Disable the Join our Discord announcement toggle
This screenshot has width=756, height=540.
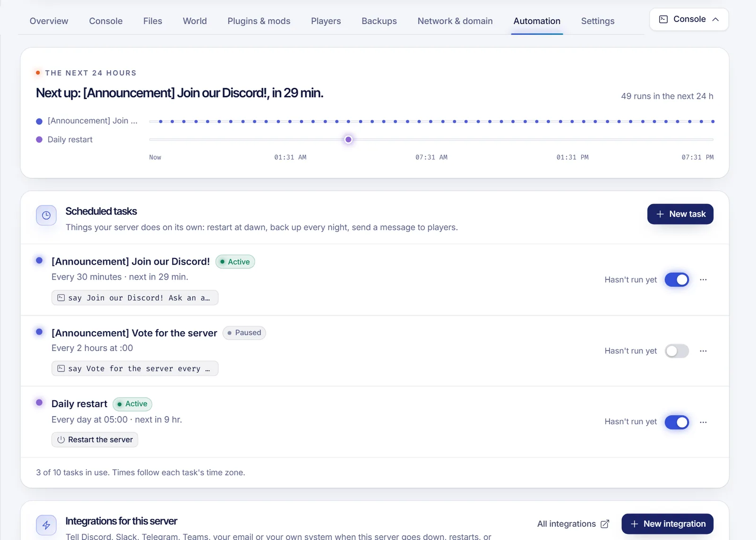click(x=677, y=280)
